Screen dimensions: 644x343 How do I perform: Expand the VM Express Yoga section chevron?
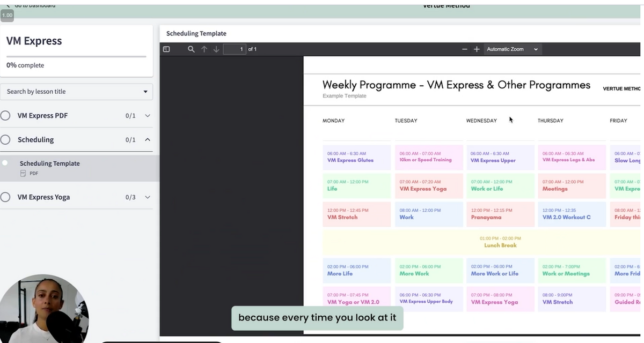point(148,197)
